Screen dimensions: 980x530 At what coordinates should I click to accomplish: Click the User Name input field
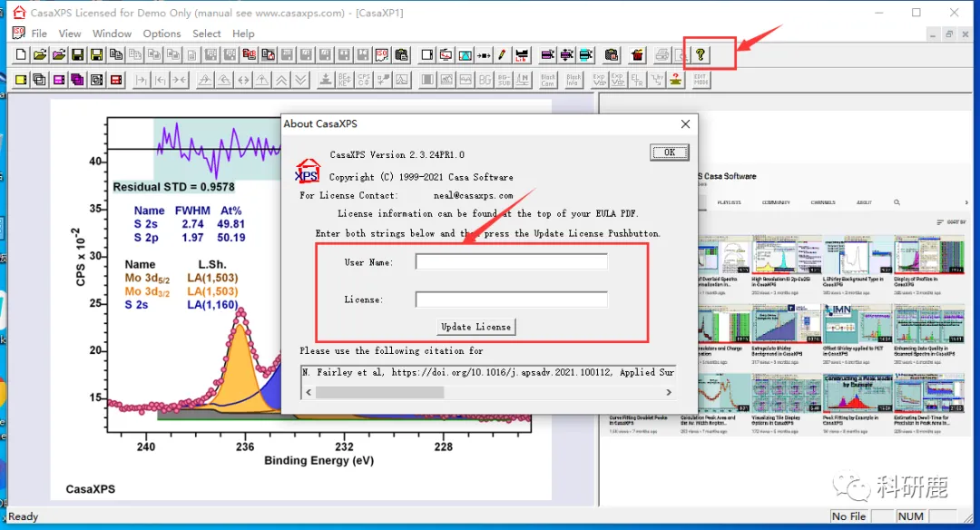coord(511,262)
